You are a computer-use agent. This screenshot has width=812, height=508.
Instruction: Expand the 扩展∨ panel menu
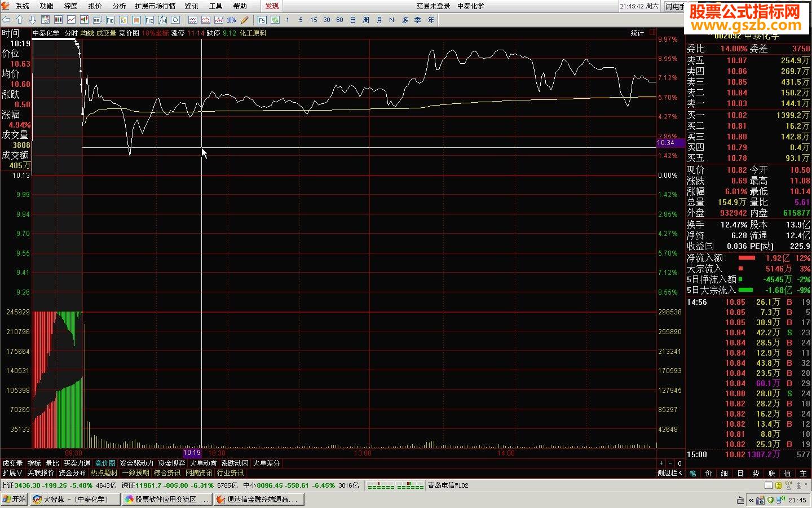point(12,473)
